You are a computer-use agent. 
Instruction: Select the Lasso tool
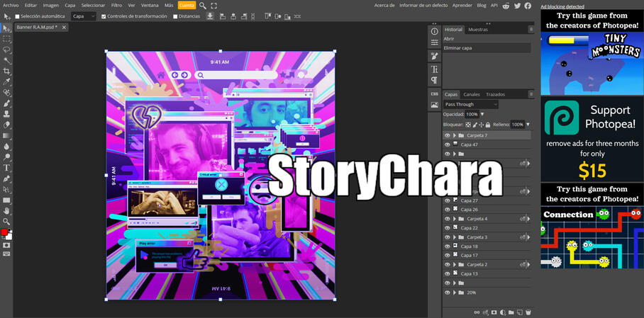[x=6, y=50]
